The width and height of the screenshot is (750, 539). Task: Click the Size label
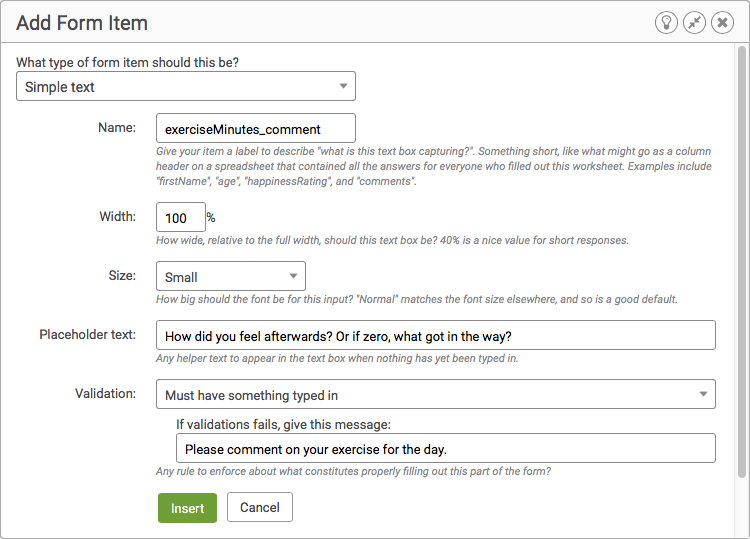point(122,275)
